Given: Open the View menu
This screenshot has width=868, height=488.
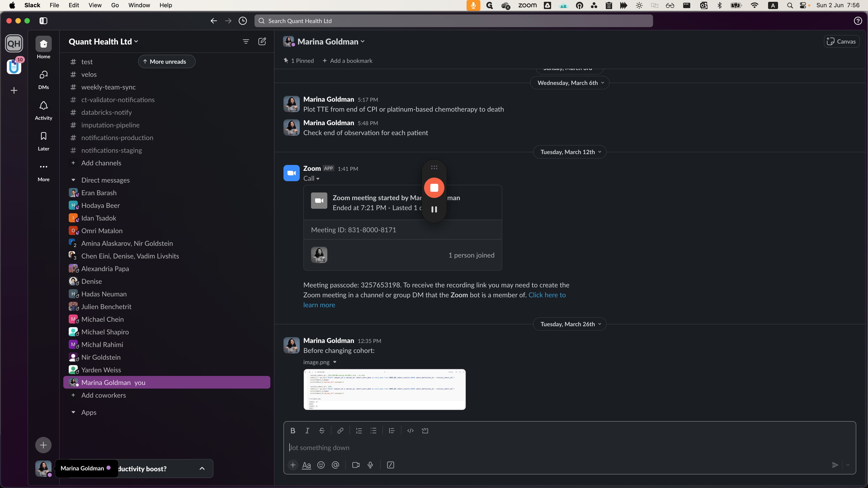Looking at the screenshot, I should (95, 5).
